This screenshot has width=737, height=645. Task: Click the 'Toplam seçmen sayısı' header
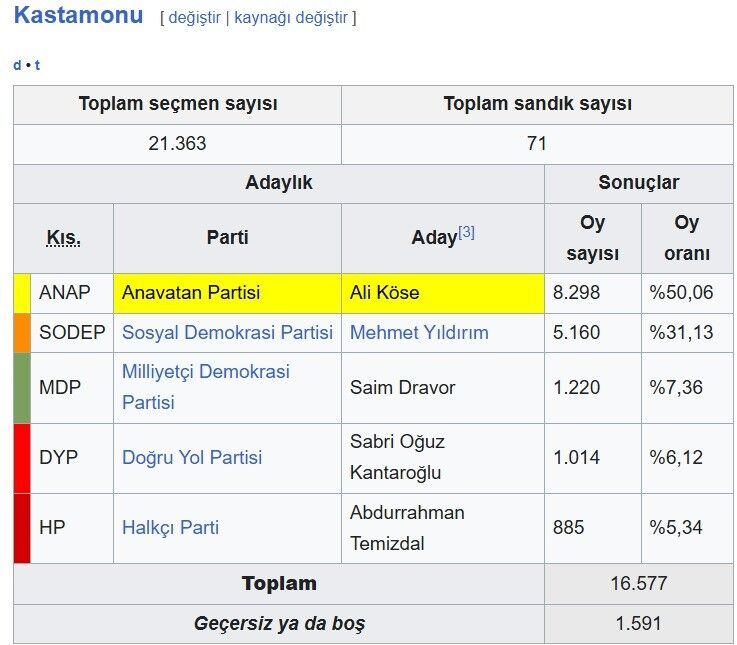click(x=177, y=105)
